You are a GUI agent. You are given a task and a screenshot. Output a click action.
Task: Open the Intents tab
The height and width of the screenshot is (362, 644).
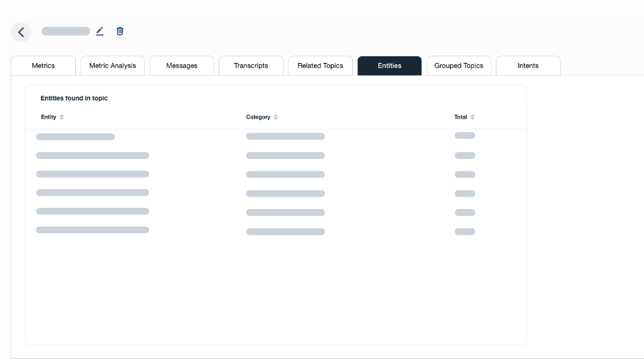pyautogui.click(x=528, y=66)
